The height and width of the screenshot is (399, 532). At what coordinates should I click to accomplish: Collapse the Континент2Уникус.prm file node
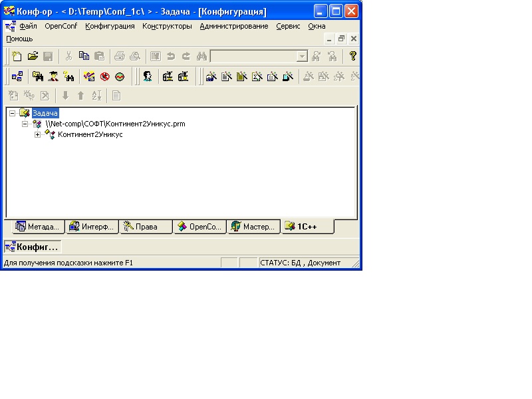click(25, 124)
